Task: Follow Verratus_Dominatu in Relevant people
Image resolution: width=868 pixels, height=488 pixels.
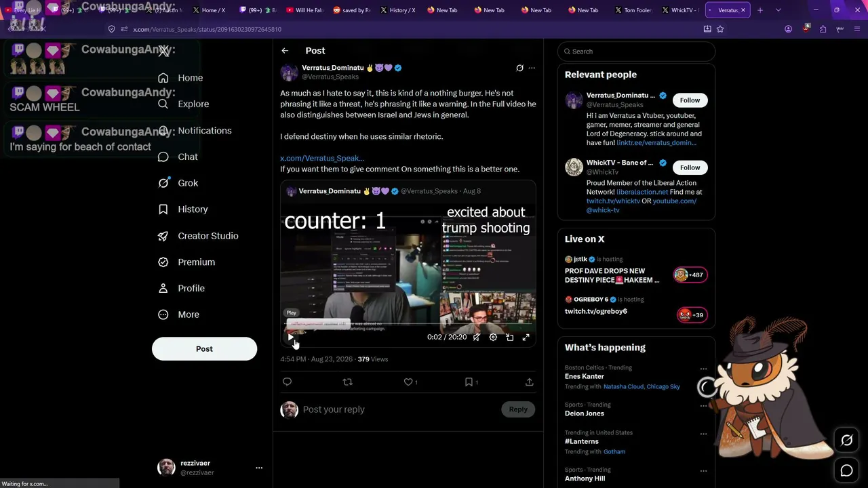Action: click(x=690, y=100)
